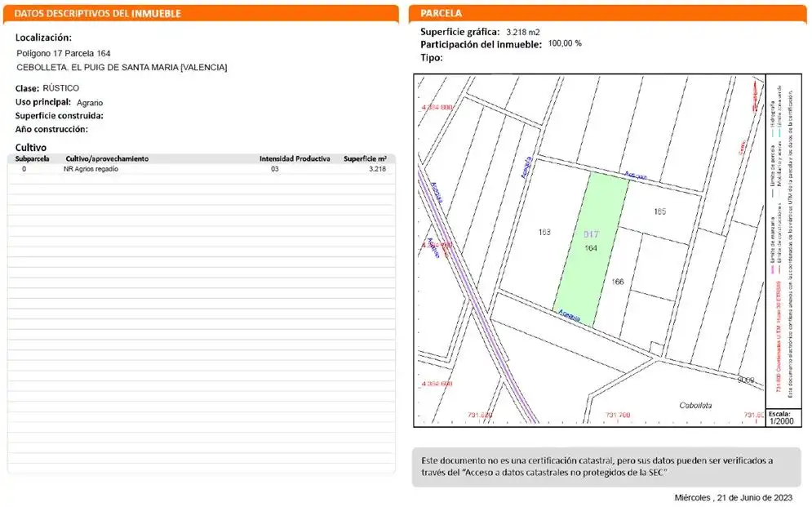Viewport: 812px width, 507px height.
Task: Click parcel number "166" on the map
Action: point(617,282)
